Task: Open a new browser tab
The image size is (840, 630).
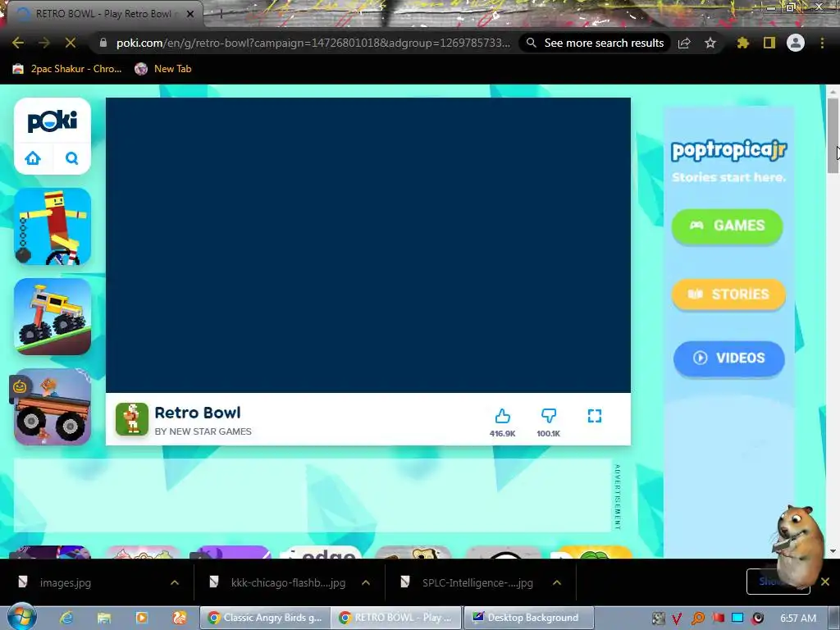Action: 220,14
